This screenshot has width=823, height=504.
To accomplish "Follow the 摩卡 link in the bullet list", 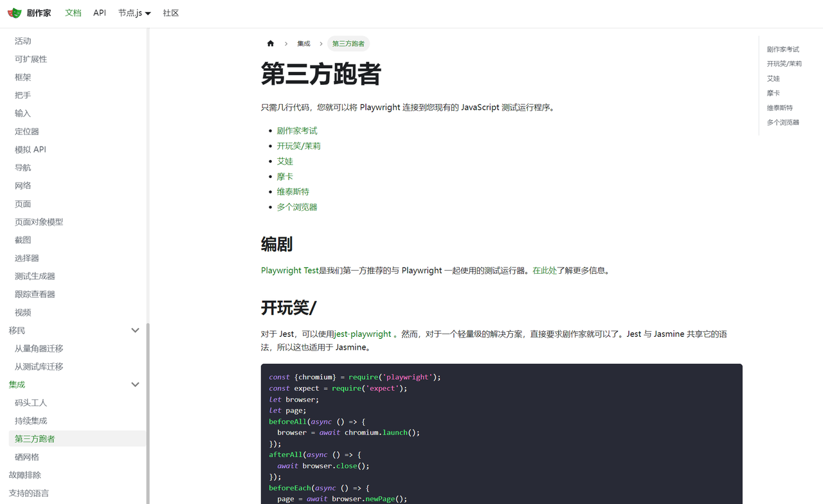I will pos(285,176).
